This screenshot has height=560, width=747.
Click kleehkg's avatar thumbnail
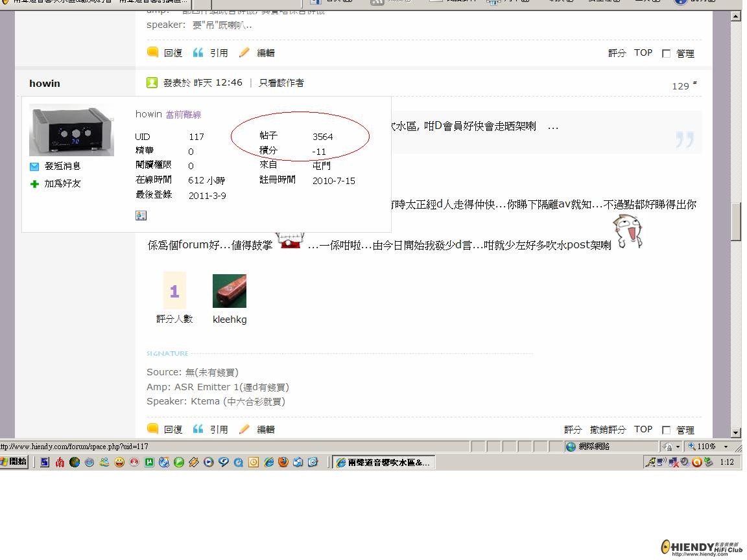tap(229, 291)
